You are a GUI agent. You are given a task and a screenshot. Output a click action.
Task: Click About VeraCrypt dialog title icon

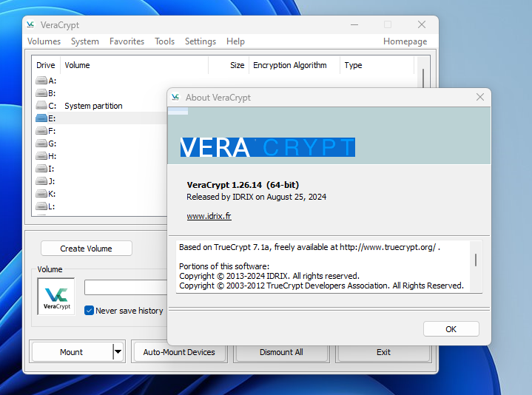coord(175,98)
